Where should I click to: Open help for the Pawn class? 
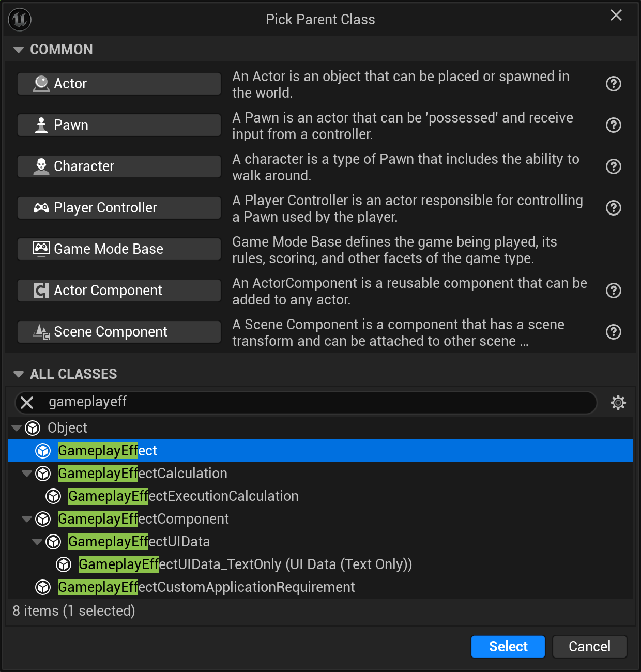pyautogui.click(x=613, y=125)
